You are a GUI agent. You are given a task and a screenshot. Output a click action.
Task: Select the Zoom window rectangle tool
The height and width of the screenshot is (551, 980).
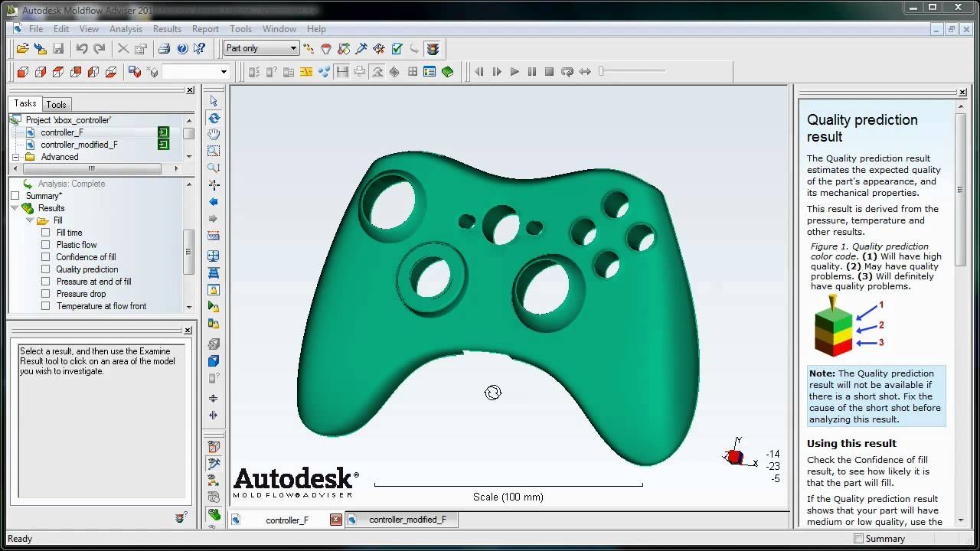[214, 151]
